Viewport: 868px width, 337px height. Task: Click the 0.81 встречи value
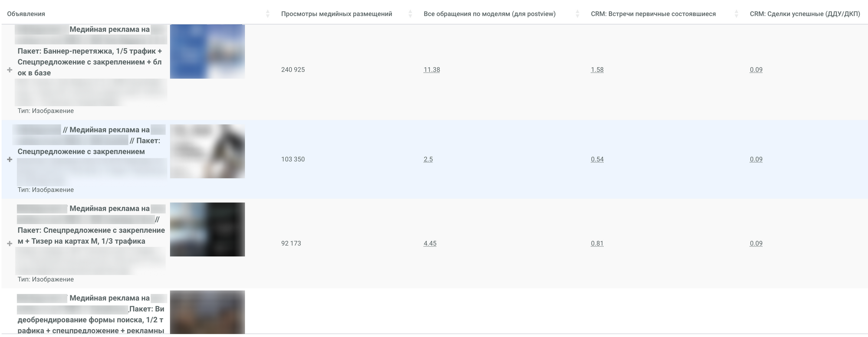tap(597, 244)
